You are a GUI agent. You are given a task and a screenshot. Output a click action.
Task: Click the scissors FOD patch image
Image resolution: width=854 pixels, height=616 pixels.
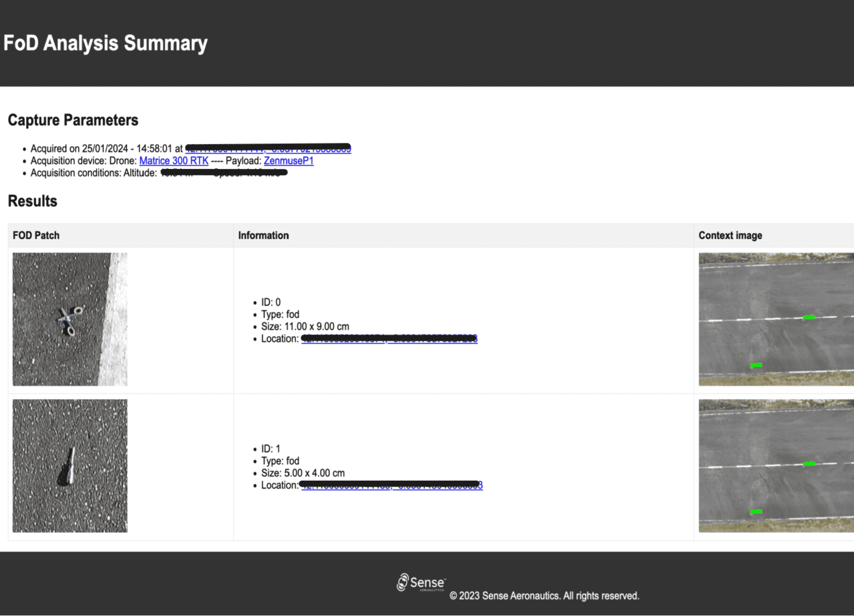coord(70,319)
